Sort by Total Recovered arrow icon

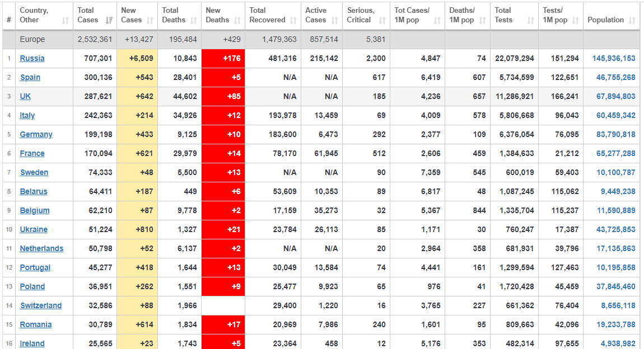coord(293,21)
